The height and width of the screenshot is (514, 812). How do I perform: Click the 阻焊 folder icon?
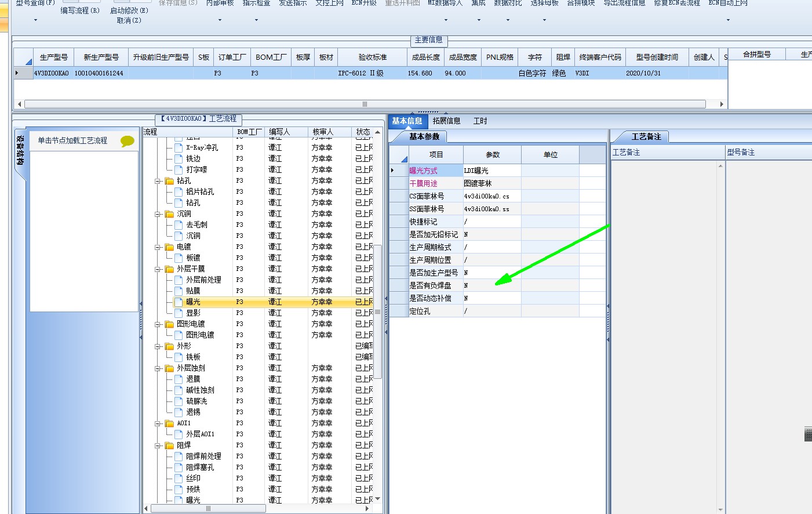[x=170, y=446]
